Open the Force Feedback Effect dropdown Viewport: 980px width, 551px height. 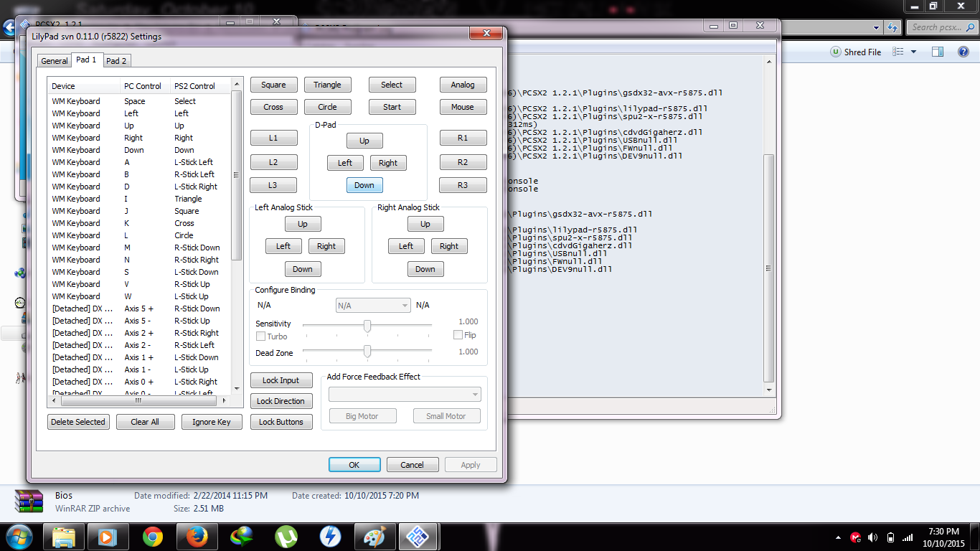click(405, 395)
